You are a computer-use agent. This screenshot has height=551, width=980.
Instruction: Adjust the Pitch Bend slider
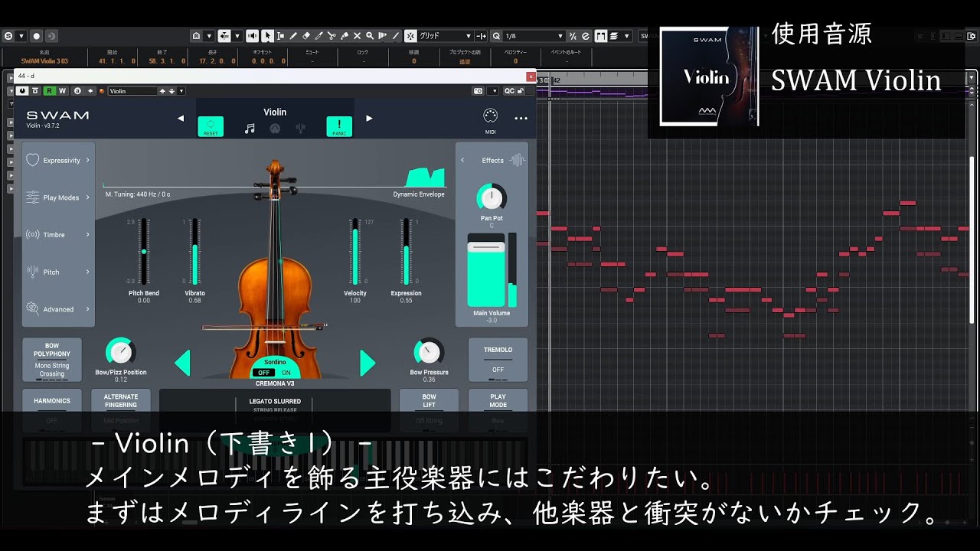point(143,251)
